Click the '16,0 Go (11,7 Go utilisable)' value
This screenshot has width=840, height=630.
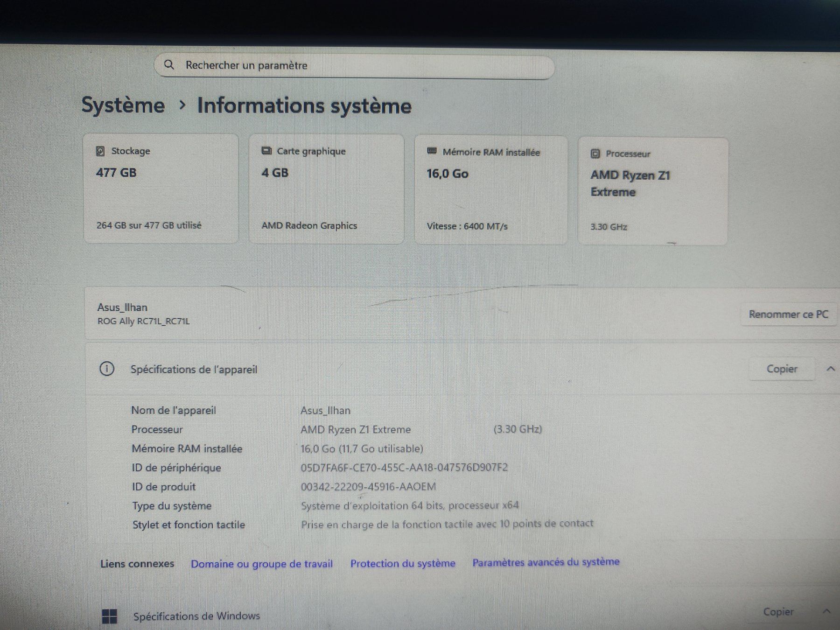pyautogui.click(x=362, y=449)
